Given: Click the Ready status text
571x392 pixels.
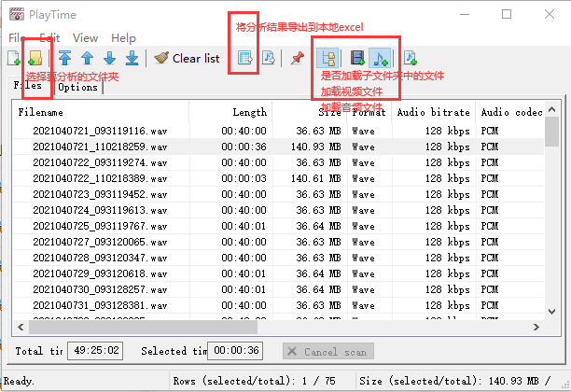Looking at the screenshot, I should click(x=19, y=381).
